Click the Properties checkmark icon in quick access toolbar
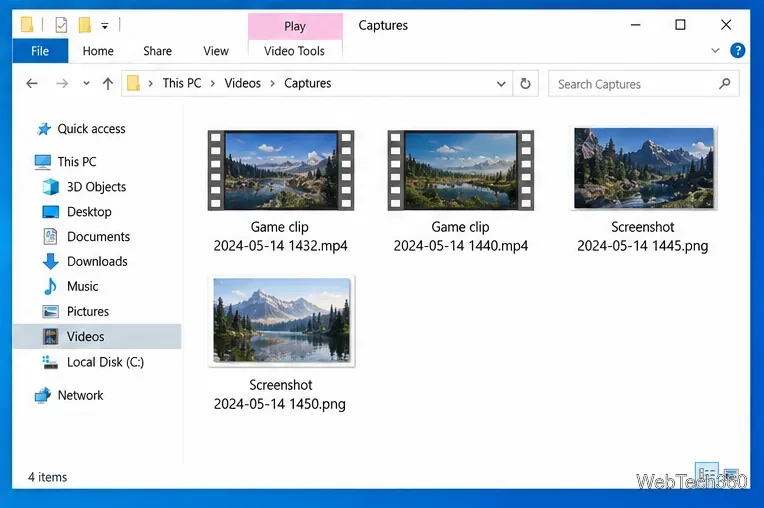The height and width of the screenshot is (508, 764). coord(61,24)
